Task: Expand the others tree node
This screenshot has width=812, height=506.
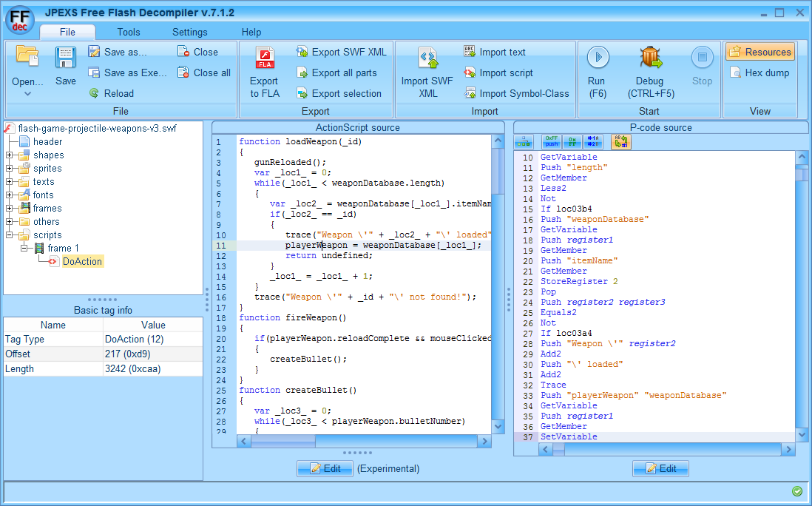Action: (10, 222)
